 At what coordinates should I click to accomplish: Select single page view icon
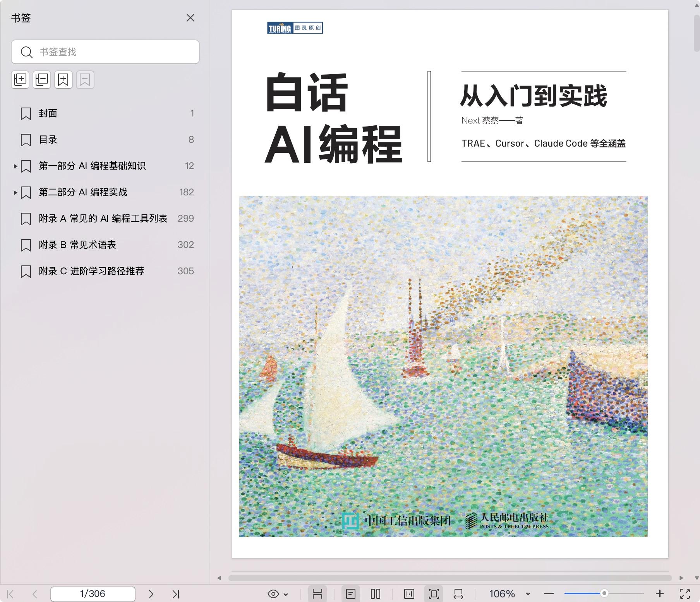pyautogui.click(x=351, y=594)
